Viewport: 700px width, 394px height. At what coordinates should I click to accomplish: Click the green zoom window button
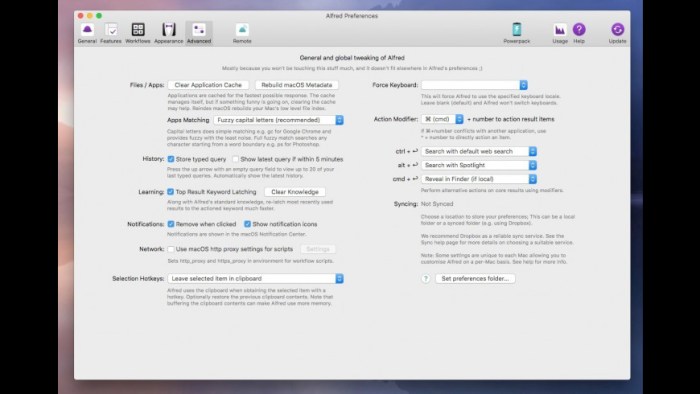tap(99, 16)
